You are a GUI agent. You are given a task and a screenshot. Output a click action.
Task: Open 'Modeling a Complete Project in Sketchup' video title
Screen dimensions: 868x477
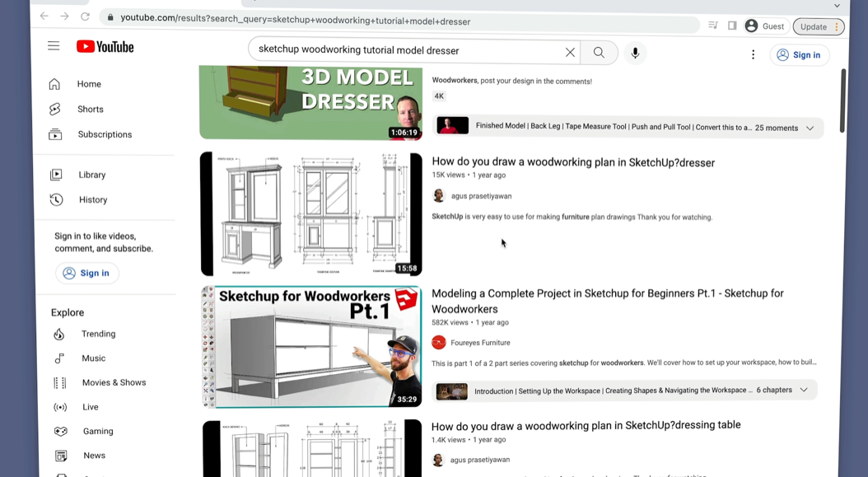pos(607,301)
